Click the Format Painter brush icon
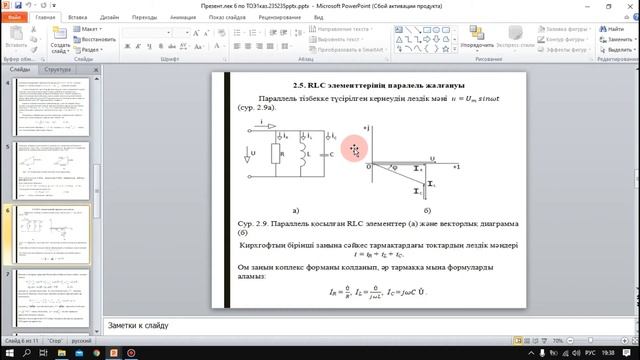The height and width of the screenshot is (360, 640). (x=33, y=49)
